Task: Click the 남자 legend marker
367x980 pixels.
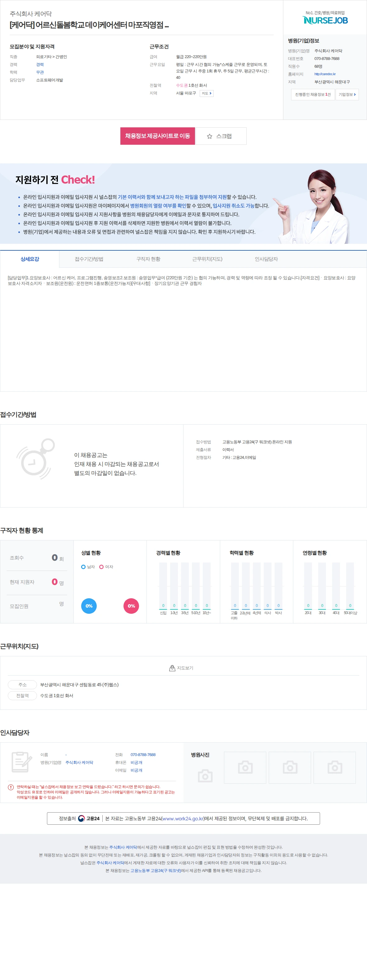Action: pos(83,567)
